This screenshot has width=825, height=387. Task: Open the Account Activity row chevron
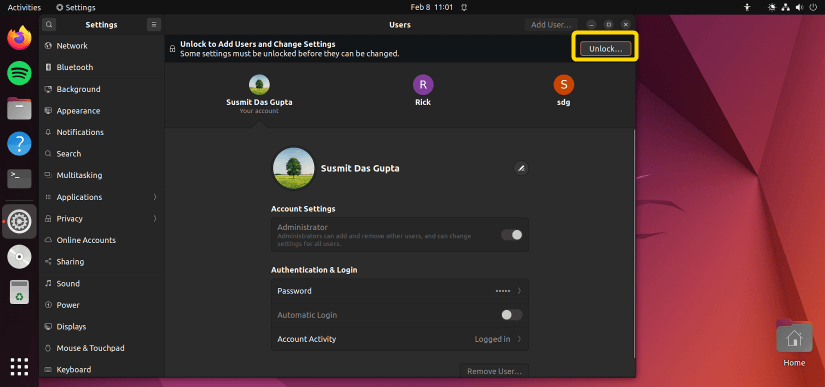pos(519,339)
